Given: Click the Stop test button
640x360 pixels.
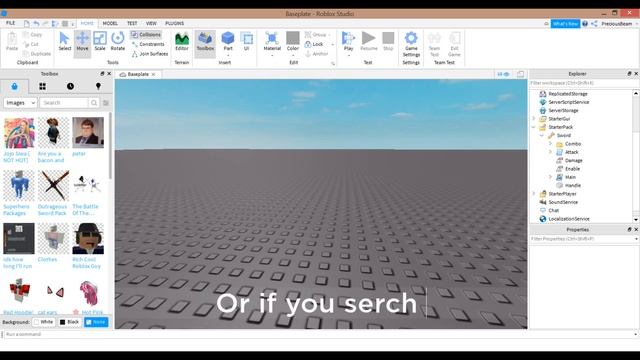Looking at the screenshot, I should coord(388,42).
